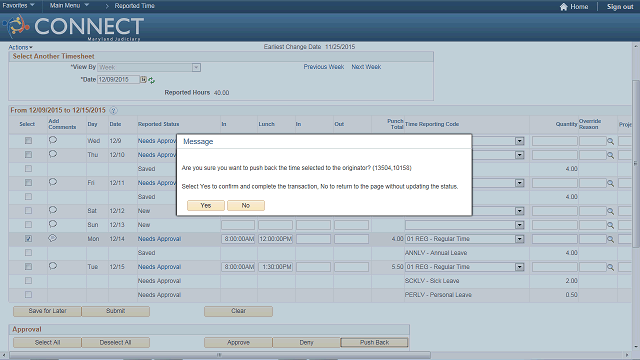Open the 01 REG dropdown in the Mon 12/14 row

(x=519, y=239)
